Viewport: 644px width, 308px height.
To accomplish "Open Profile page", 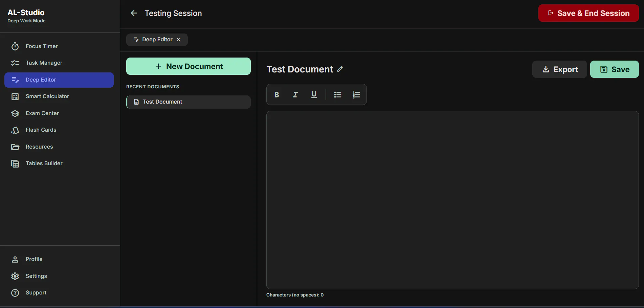I will [x=59, y=259].
